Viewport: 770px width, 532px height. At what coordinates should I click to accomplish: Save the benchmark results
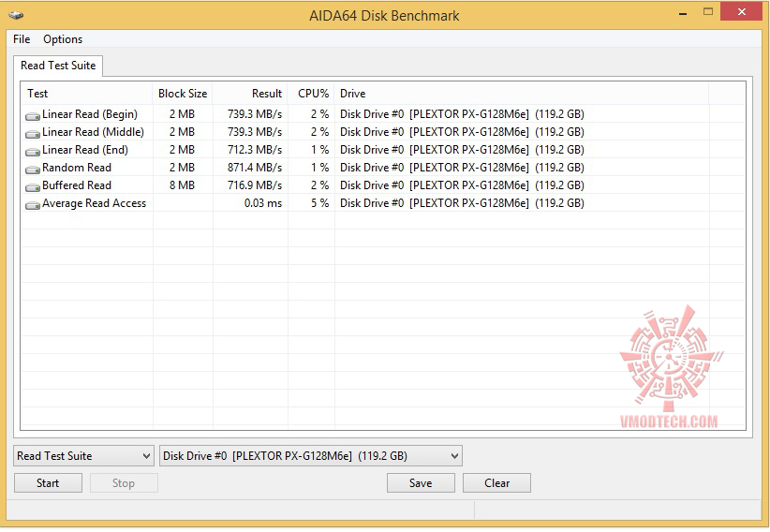click(x=421, y=483)
